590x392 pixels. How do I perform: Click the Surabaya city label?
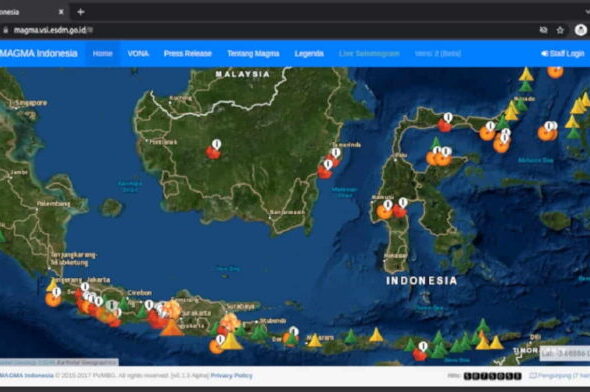[x=241, y=307]
